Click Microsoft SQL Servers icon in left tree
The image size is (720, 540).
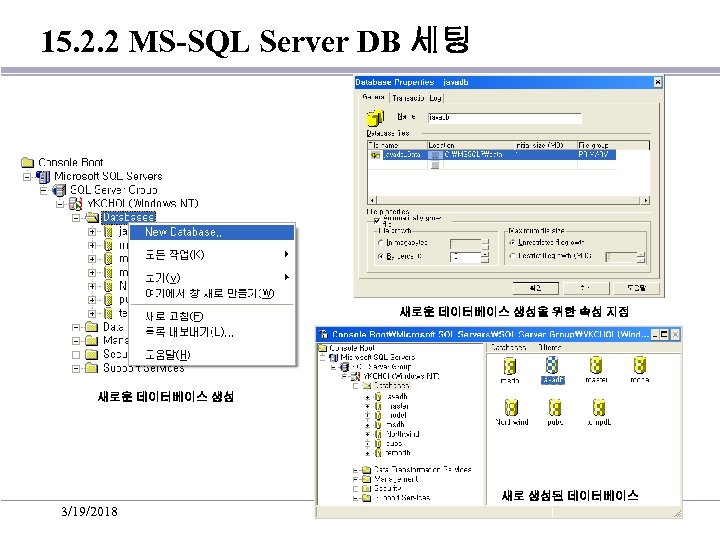tap(43, 176)
